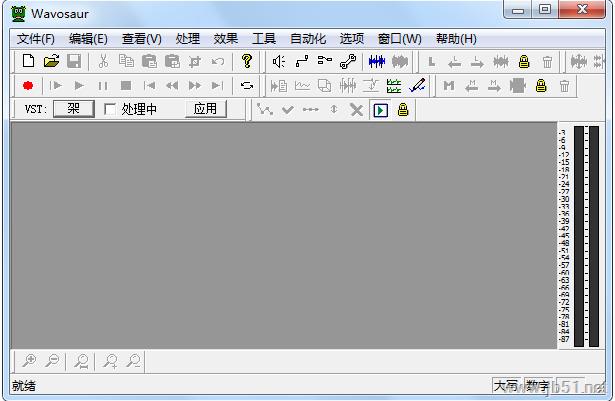Toggle loop playback icon
The width and height of the screenshot is (615, 401).
click(247, 85)
